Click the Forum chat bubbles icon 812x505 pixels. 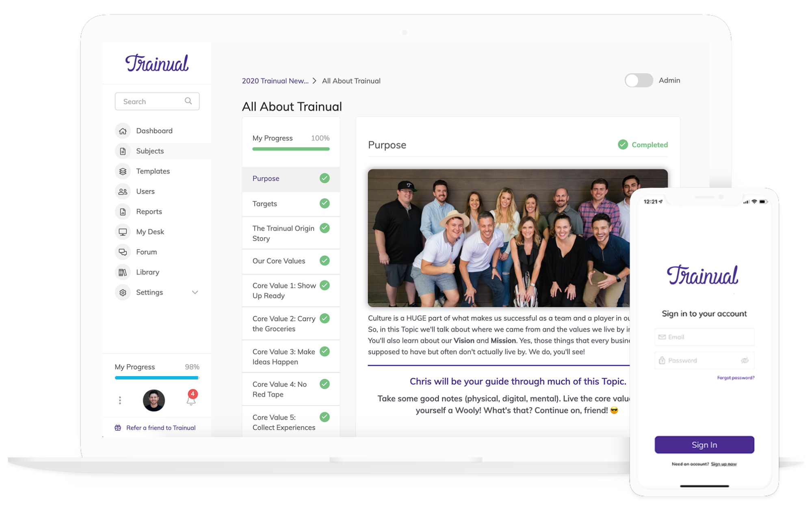[123, 252]
